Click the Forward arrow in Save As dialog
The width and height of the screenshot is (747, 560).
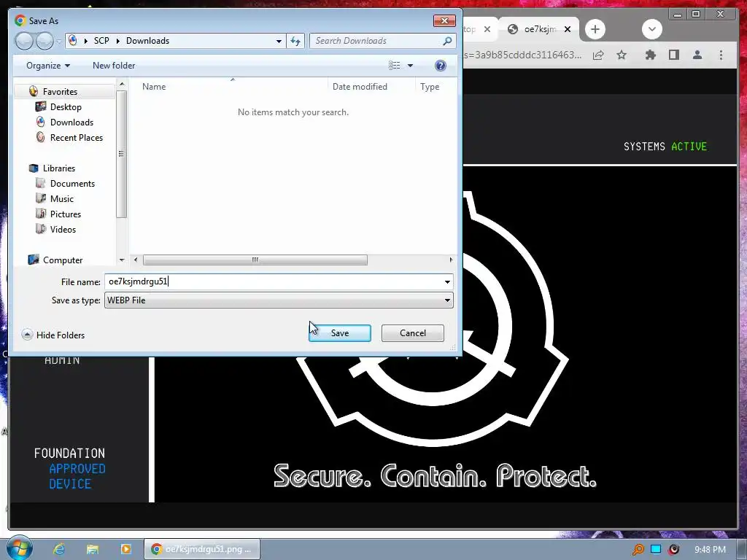pyautogui.click(x=44, y=41)
